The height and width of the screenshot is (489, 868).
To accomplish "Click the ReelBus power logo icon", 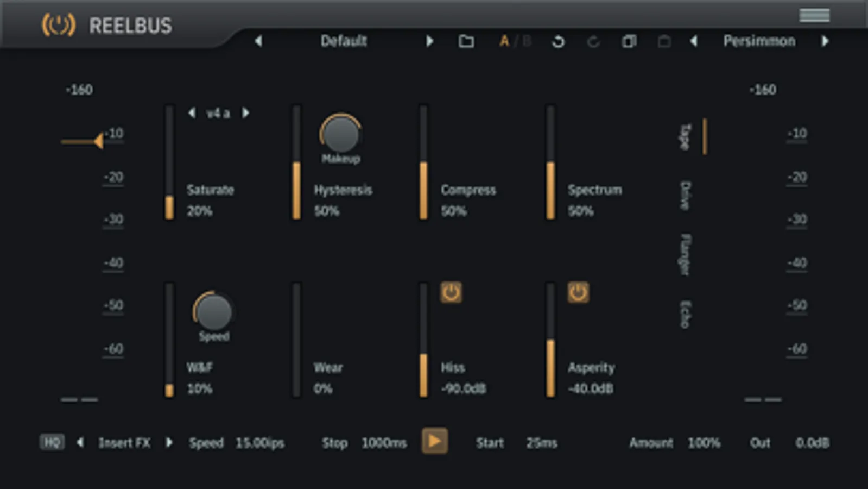I will click(x=59, y=25).
